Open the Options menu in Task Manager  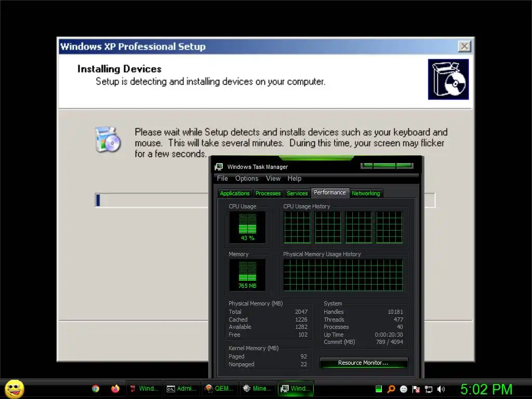click(x=247, y=179)
